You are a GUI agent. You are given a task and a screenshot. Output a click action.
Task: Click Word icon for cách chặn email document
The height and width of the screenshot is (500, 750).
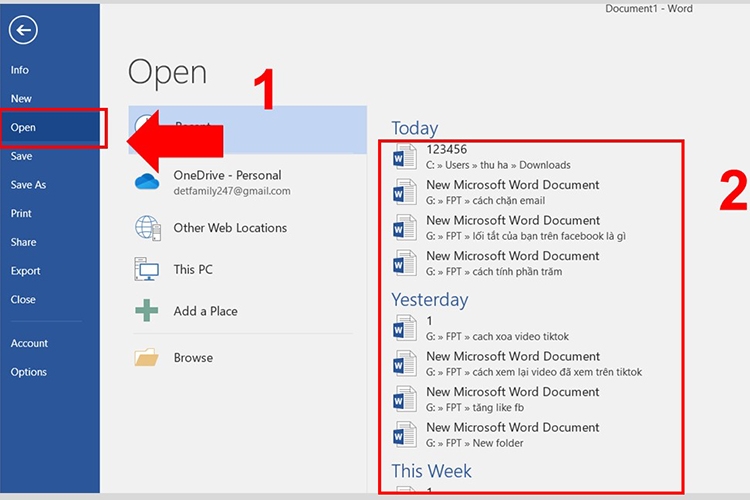click(x=404, y=192)
